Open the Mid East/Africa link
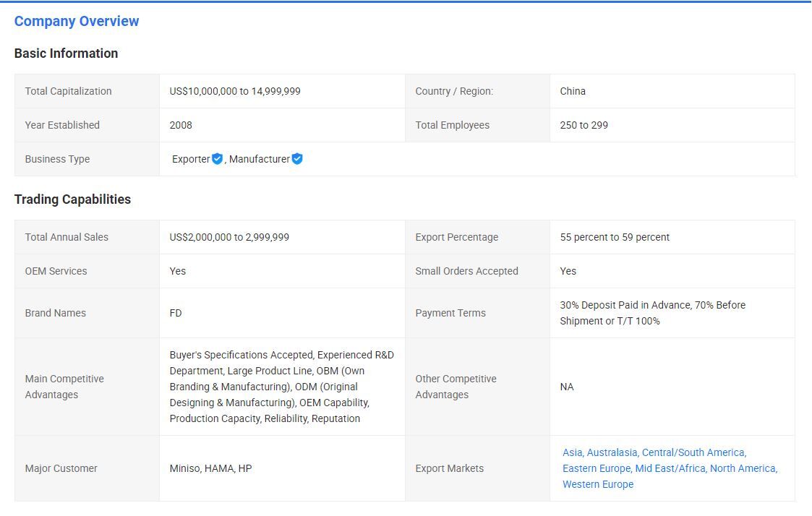The image size is (812, 516). (x=670, y=468)
